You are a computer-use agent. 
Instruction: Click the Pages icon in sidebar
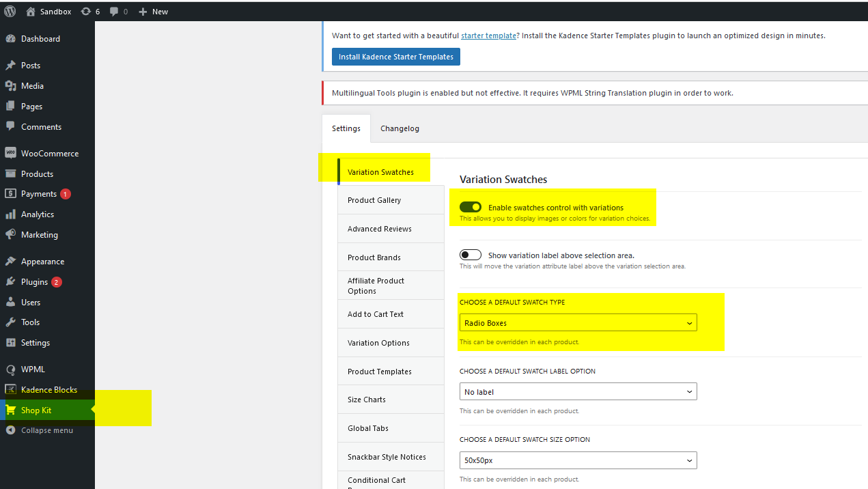click(x=10, y=107)
